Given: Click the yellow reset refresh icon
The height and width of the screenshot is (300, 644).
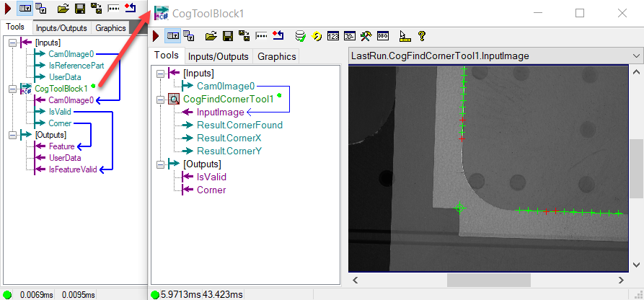Looking at the screenshot, I should [x=317, y=36].
